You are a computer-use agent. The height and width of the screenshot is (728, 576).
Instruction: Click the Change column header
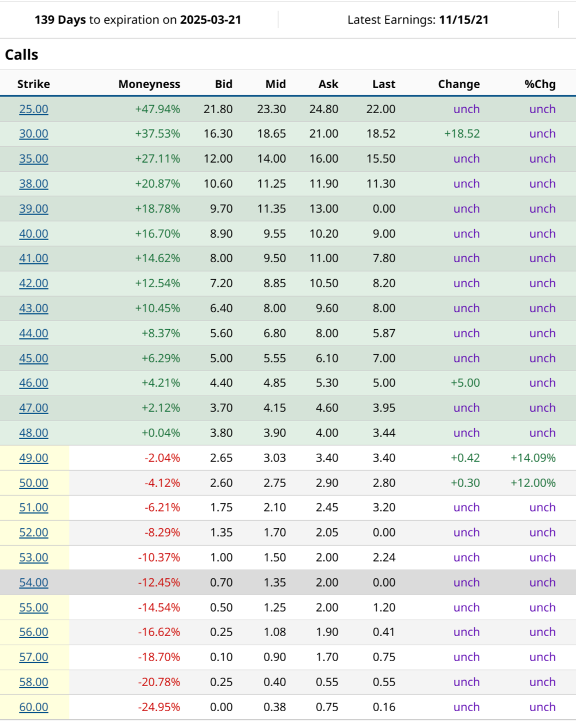[459, 84]
